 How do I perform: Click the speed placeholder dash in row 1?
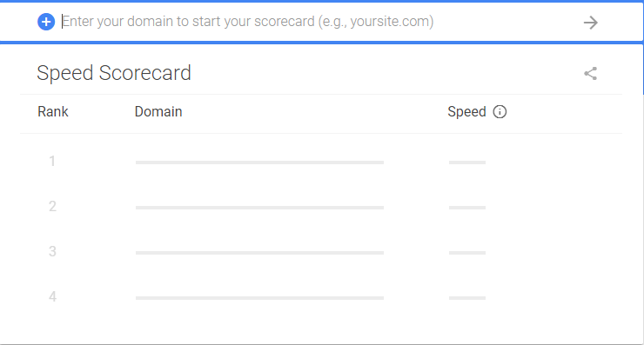(467, 163)
